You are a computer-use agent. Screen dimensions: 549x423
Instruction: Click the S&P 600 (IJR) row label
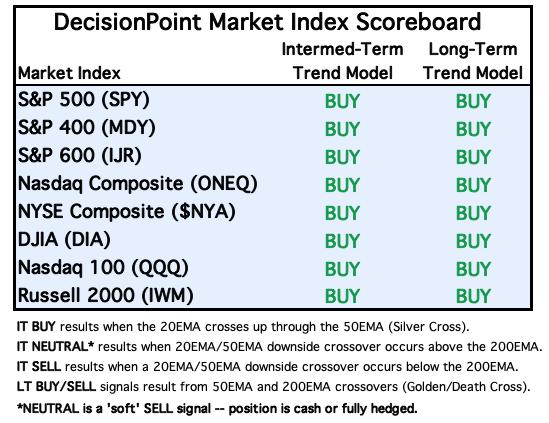(80, 155)
